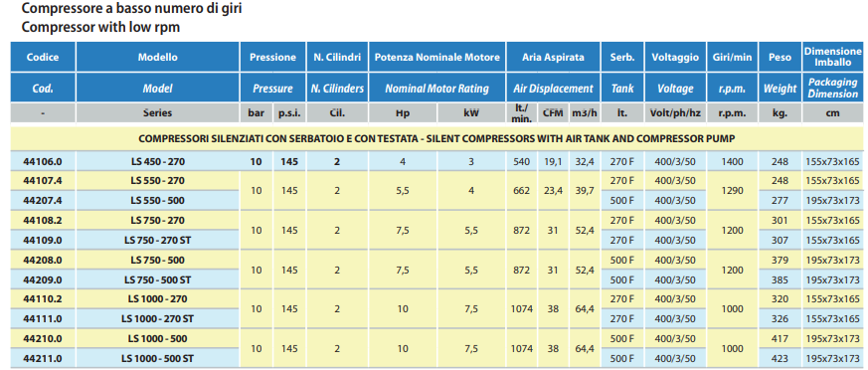Select code 44210.0
Viewport: 868px width, 370px height.
click(x=43, y=338)
